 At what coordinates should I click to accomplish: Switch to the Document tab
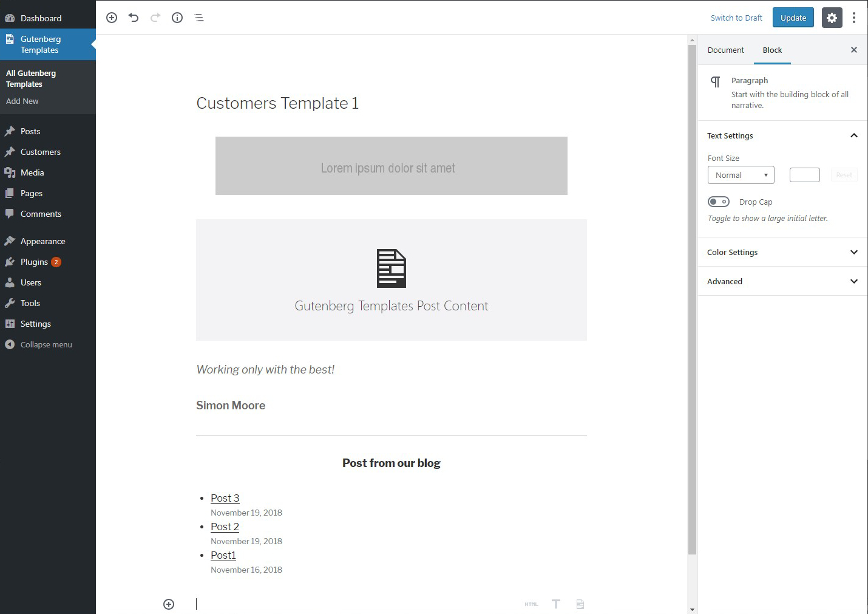(725, 50)
